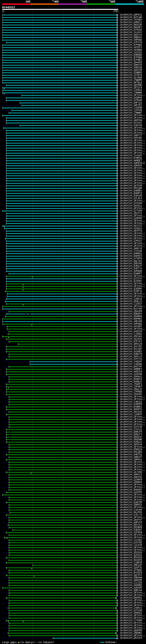Open hit label UniRef100_C5YHG0

tap(131, 20)
